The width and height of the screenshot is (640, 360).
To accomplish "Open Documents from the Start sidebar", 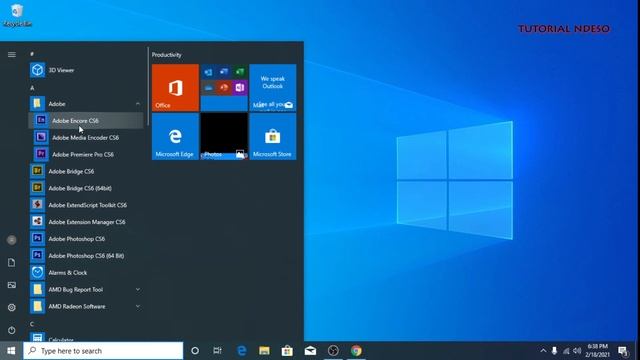I will click(12, 262).
